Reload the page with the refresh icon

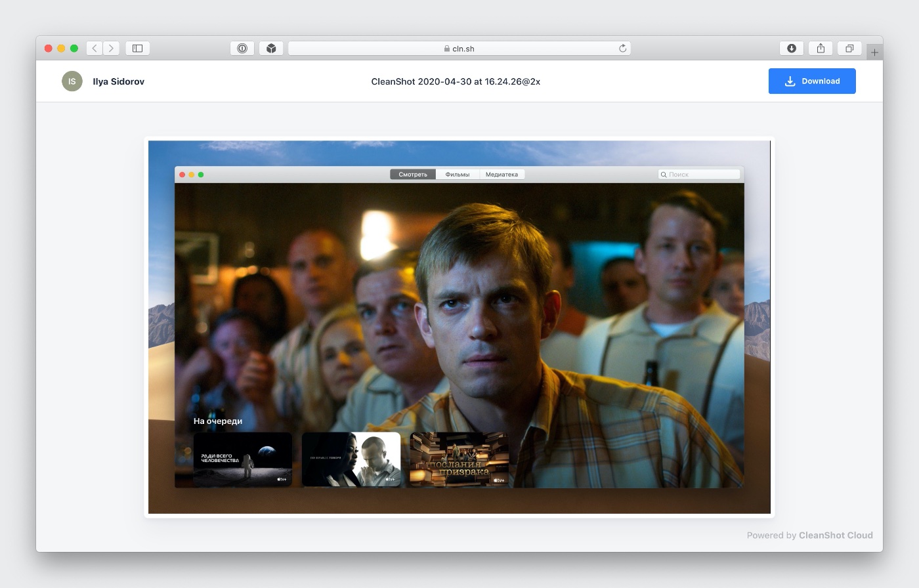[x=622, y=48]
